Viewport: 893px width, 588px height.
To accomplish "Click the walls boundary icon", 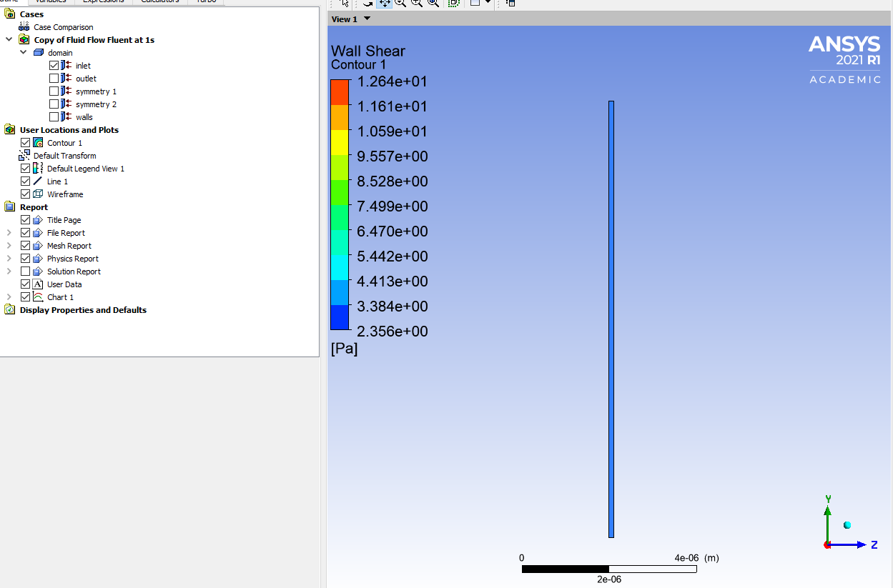I will click(x=66, y=117).
